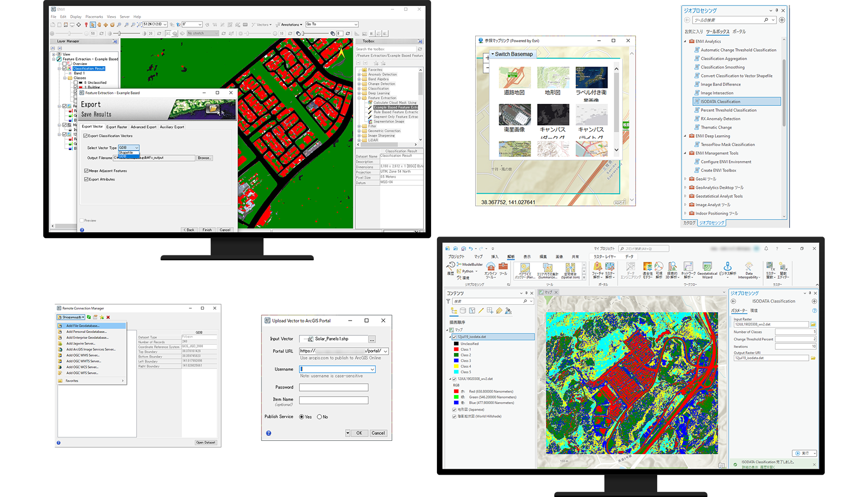The height and width of the screenshot is (497, 868).
Task: Open ModelBuilder from the 解析 ribbon
Action: 471,264
